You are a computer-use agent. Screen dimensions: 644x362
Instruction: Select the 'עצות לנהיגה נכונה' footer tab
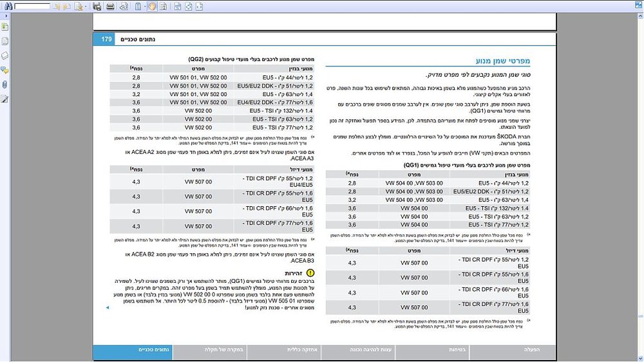point(358,352)
